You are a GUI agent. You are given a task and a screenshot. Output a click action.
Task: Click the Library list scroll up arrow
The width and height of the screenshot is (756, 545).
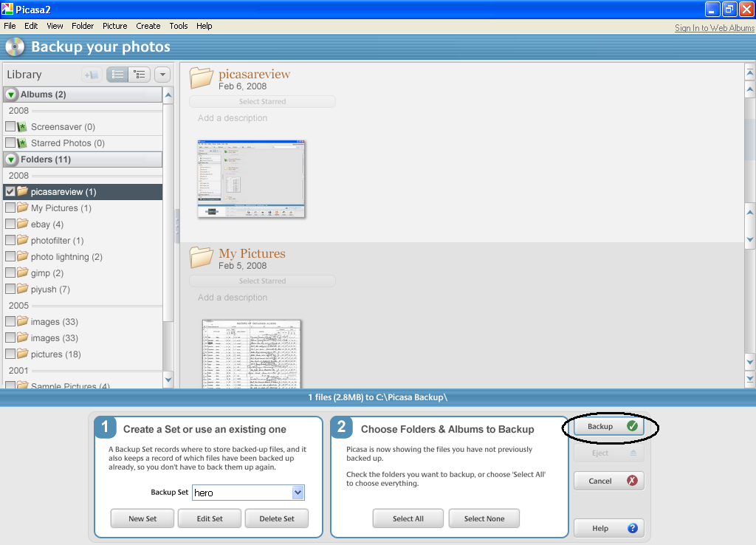[168, 95]
